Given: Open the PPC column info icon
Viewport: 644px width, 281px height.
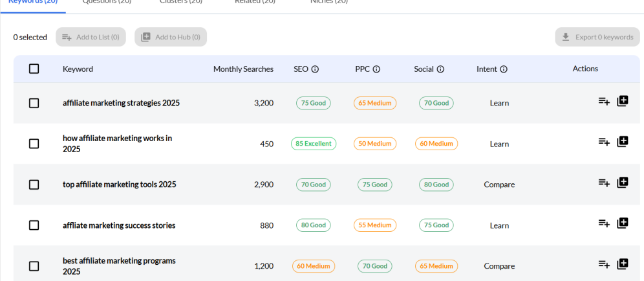Looking at the screenshot, I should pos(376,69).
